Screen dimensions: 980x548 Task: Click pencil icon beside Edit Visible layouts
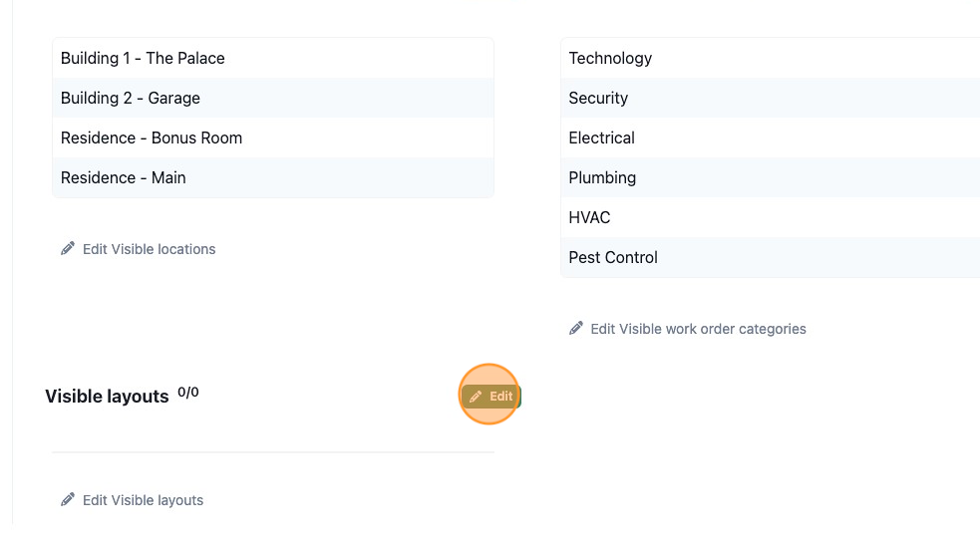(x=68, y=500)
